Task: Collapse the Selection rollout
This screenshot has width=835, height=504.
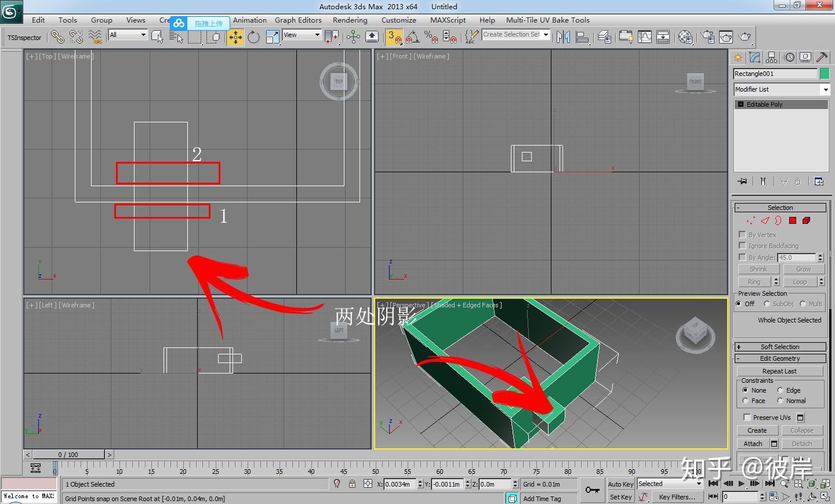Action: [780, 208]
